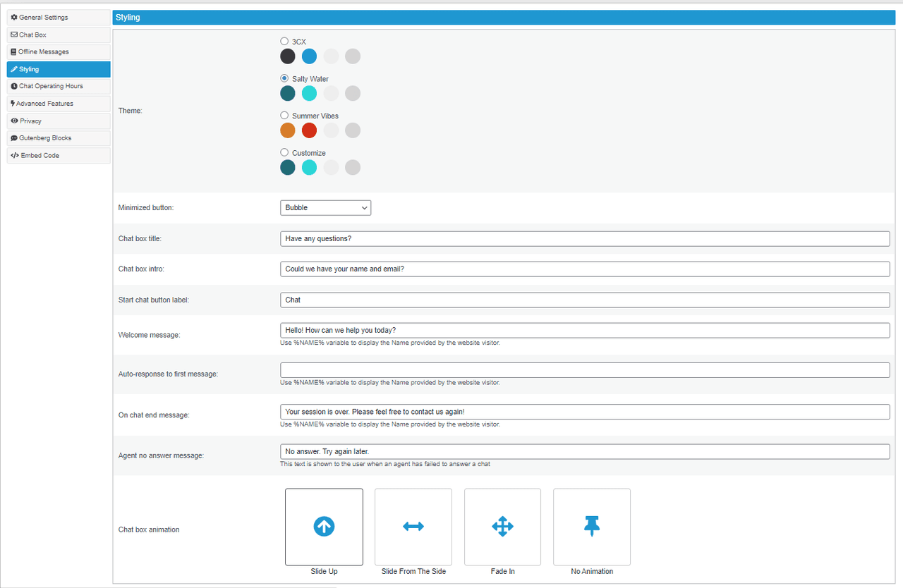Click the gear icon beside General Settings
The height and width of the screenshot is (588, 903).
(14, 18)
